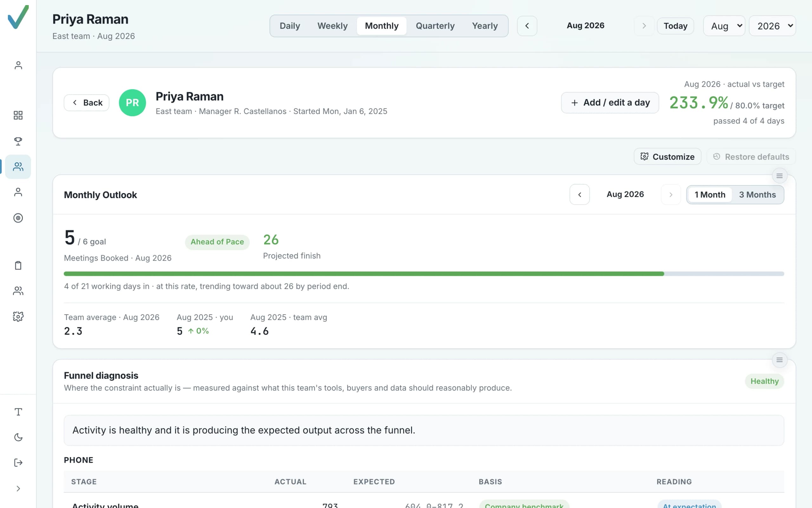Go to previous month in Monthly Outlook
Viewport: 812px width, 508px height.
point(580,195)
